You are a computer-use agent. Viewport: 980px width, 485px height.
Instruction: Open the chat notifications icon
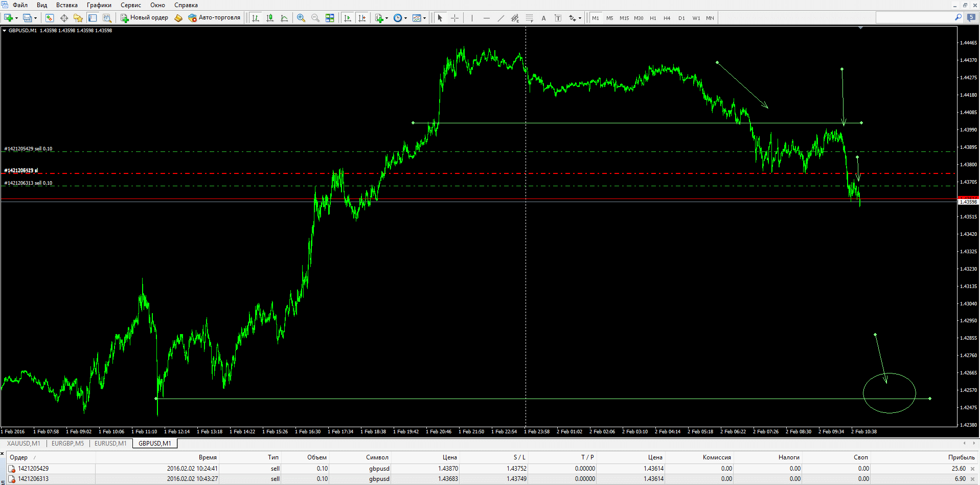[971, 17]
